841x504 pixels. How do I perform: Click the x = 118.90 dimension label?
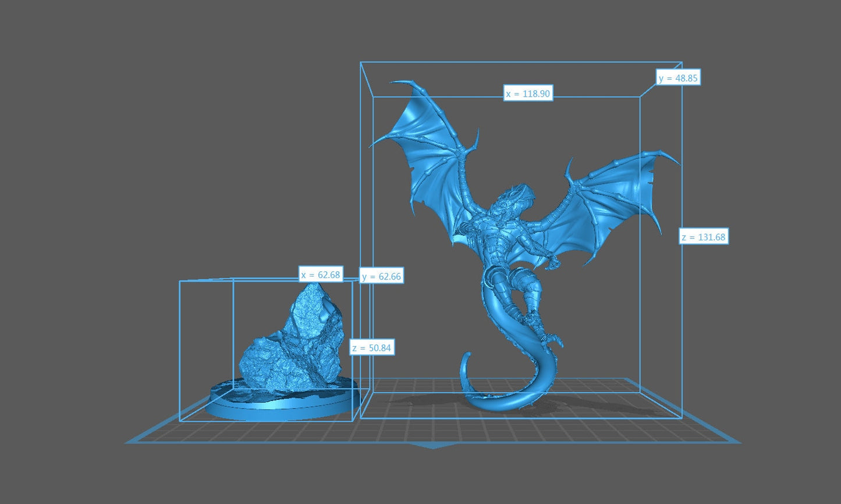528,93
